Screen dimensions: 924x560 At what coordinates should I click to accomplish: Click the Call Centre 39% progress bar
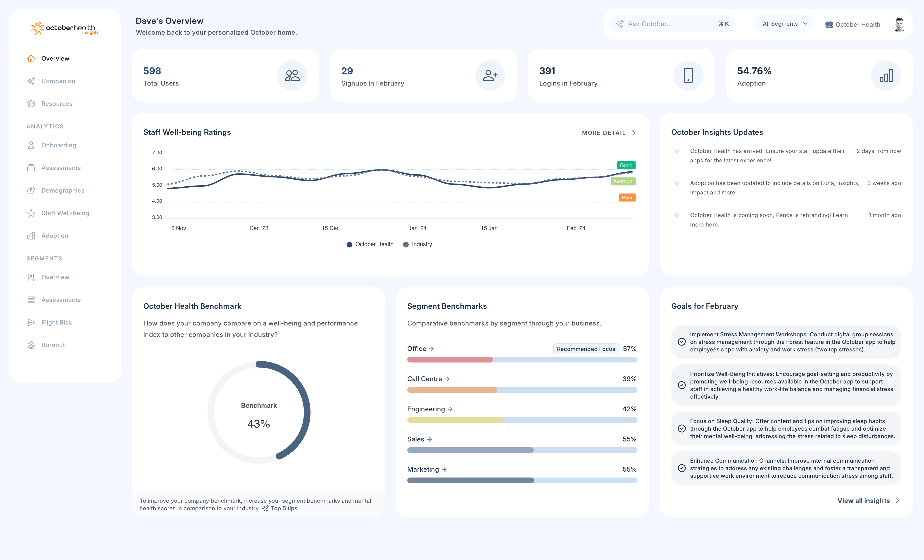click(522, 390)
